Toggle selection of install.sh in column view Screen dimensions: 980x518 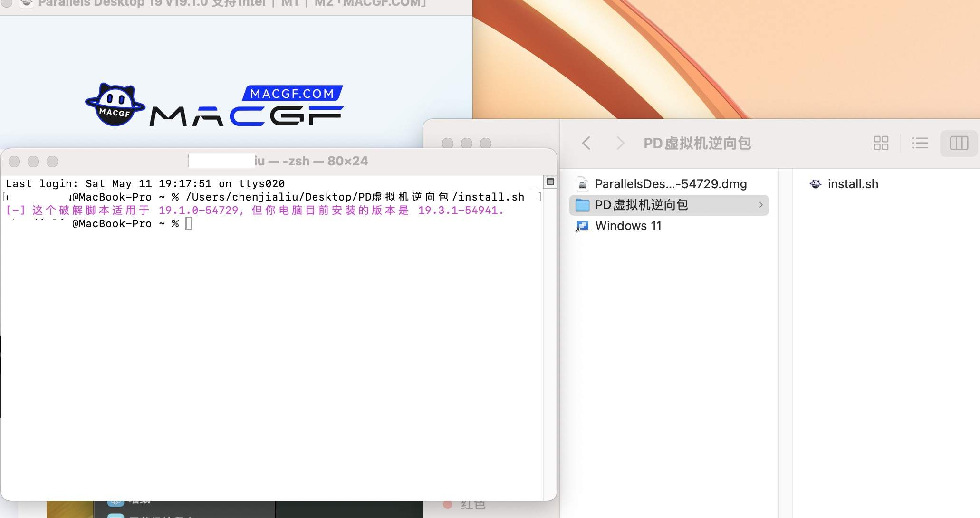point(853,184)
